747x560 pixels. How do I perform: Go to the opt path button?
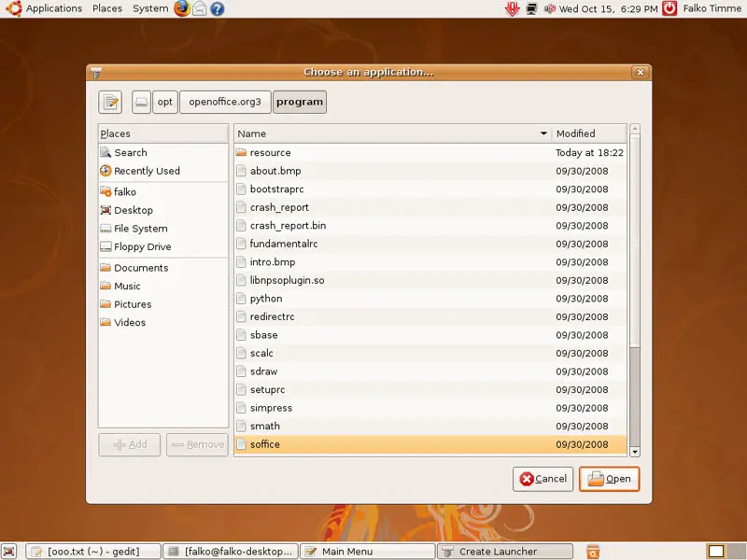coord(165,102)
